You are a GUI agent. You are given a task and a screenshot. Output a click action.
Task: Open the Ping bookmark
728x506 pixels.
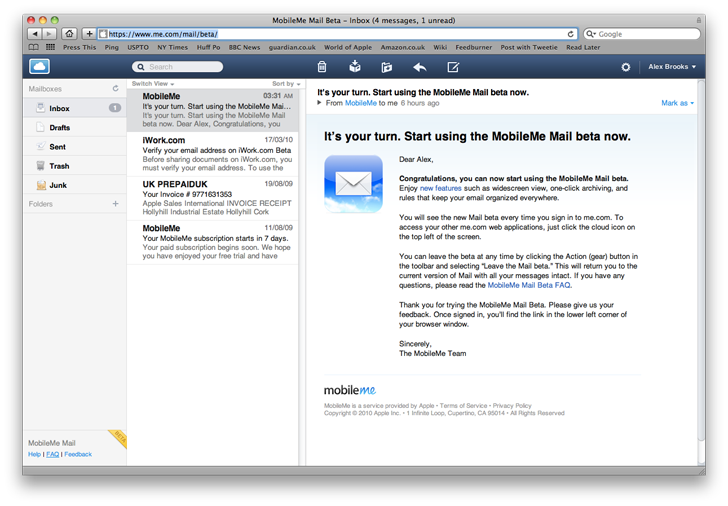pyautogui.click(x=111, y=47)
